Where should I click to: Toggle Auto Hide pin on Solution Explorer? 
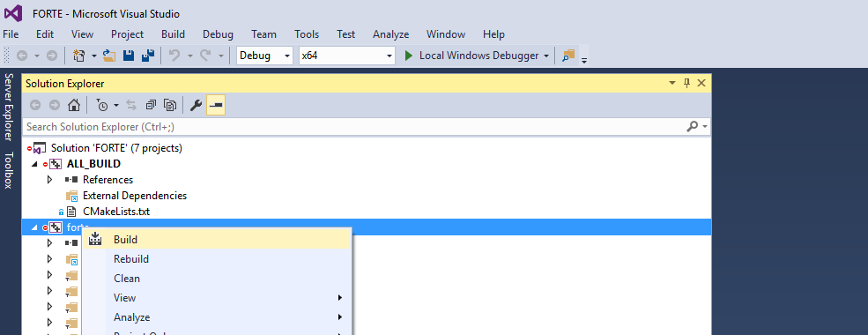click(x=687, y=83)
